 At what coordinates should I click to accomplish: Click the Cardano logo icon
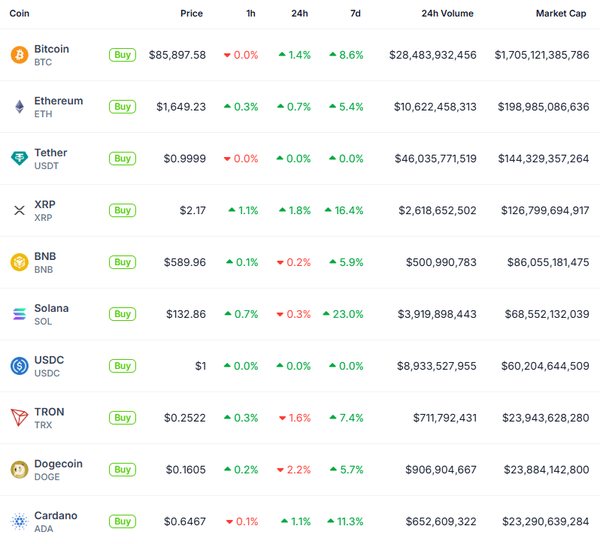point(19,521)
